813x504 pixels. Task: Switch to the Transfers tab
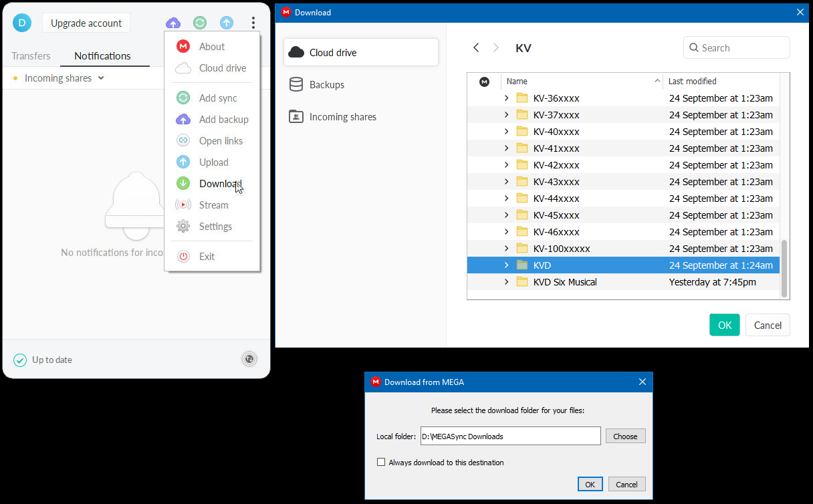pos(31,56)
